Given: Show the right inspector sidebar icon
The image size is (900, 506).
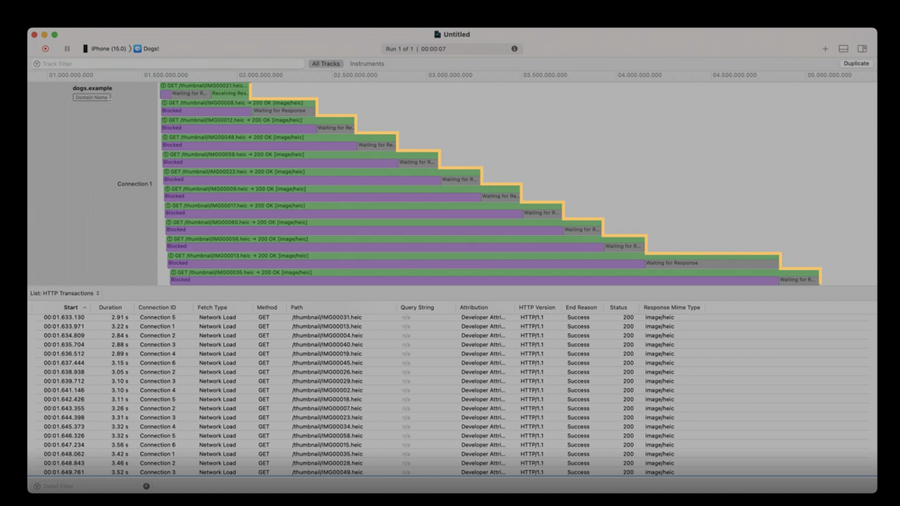Looking at the screenshot, I should point(862,49).
